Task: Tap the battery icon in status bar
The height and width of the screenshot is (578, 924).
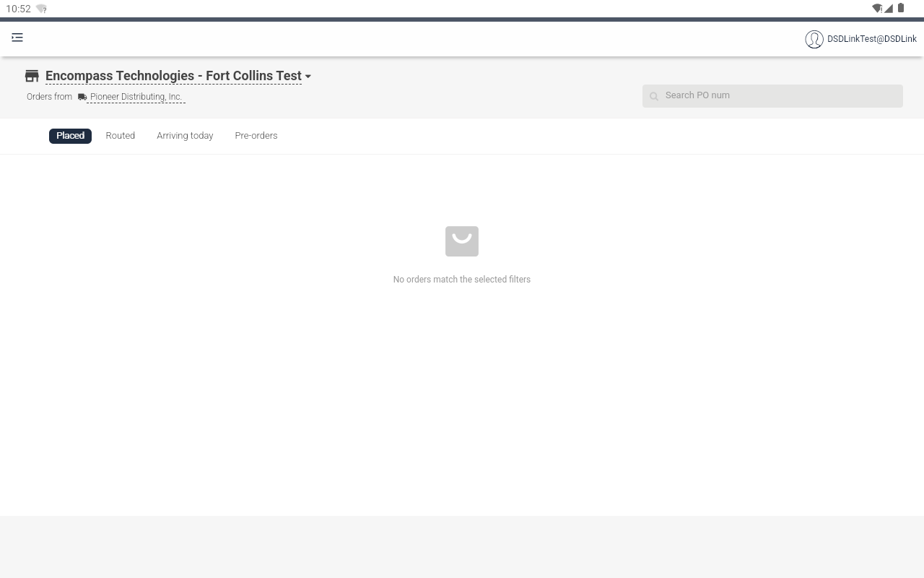Action: pos(901,8)
